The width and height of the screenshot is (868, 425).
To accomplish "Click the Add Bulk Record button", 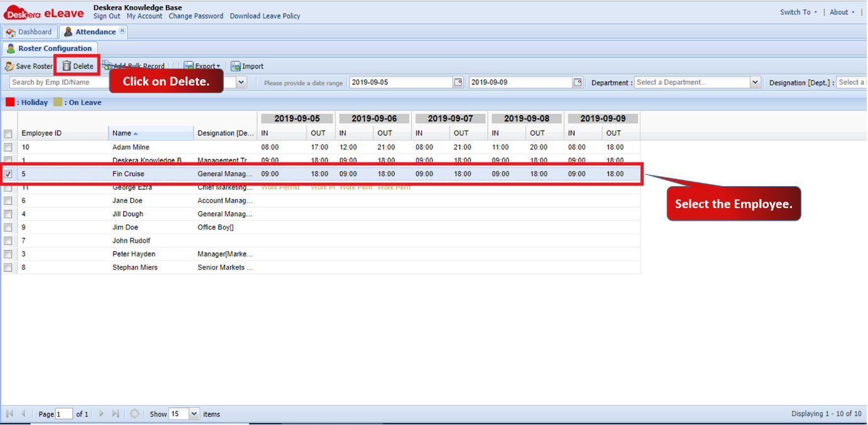I will pos(134,66).
